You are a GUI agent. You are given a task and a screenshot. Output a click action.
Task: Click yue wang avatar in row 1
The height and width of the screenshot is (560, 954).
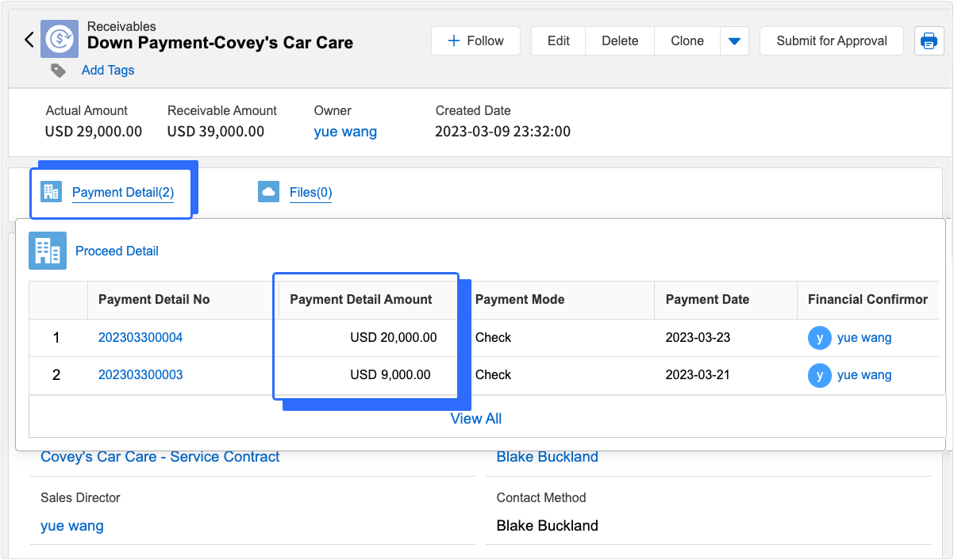(x=819, y=338)
